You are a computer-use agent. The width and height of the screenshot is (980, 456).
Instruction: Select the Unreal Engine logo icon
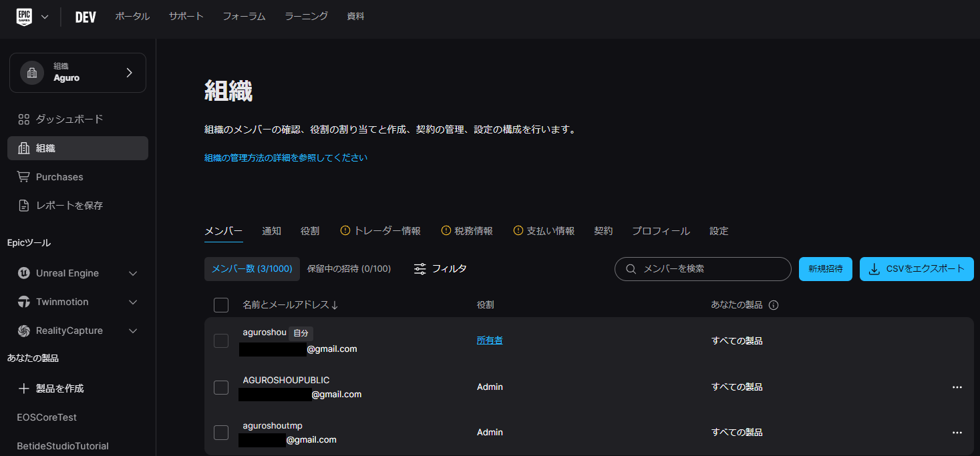tap(24, 273)
